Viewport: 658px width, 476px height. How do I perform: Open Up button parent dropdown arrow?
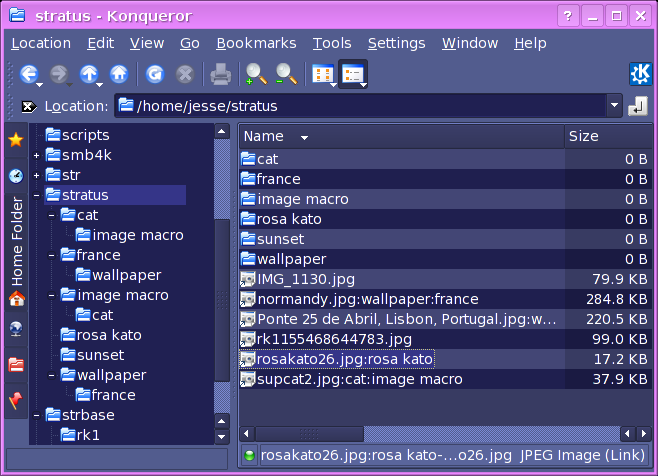[x=99, y=85]
